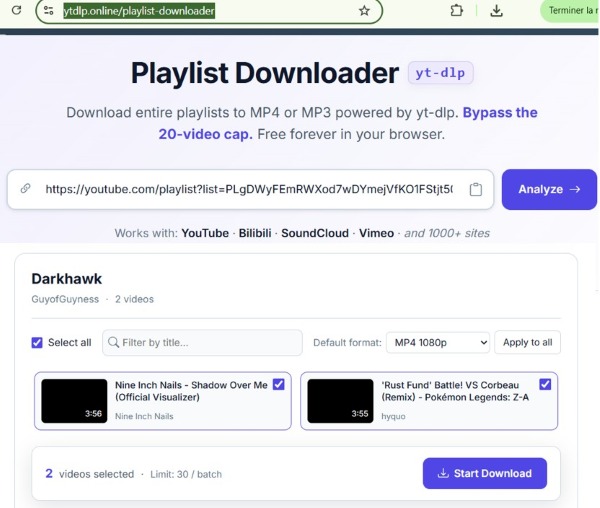Click the GuyofGuyness channel name

point(65,299)
